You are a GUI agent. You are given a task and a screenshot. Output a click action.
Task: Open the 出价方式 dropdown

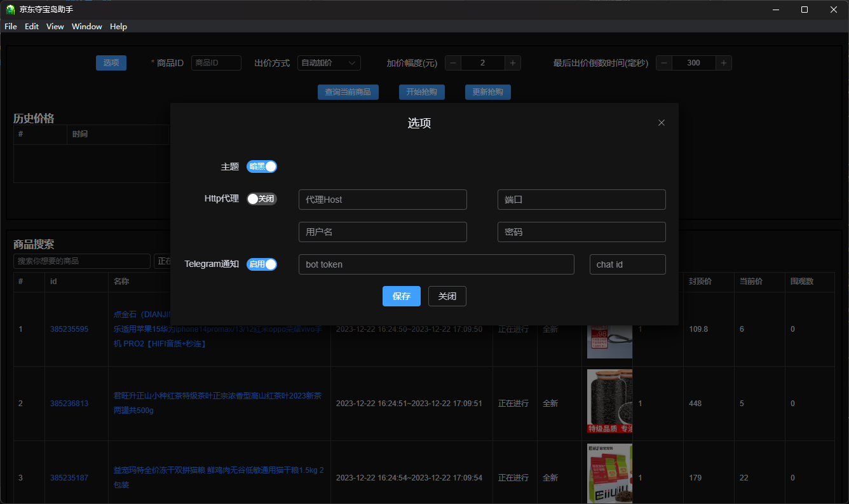[329, 63]
